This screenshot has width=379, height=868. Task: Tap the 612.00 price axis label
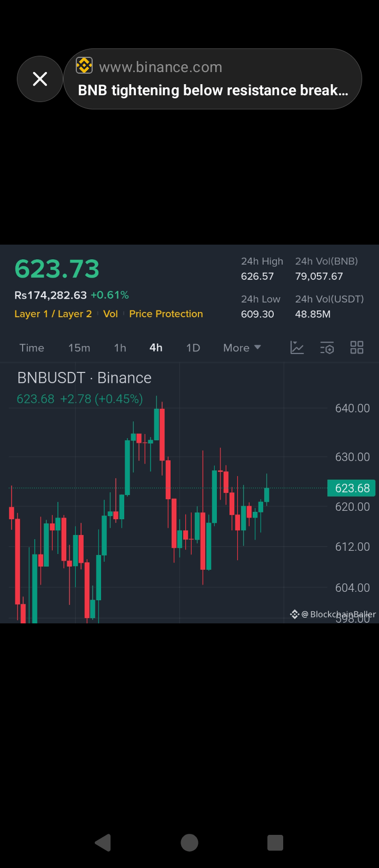352,547
